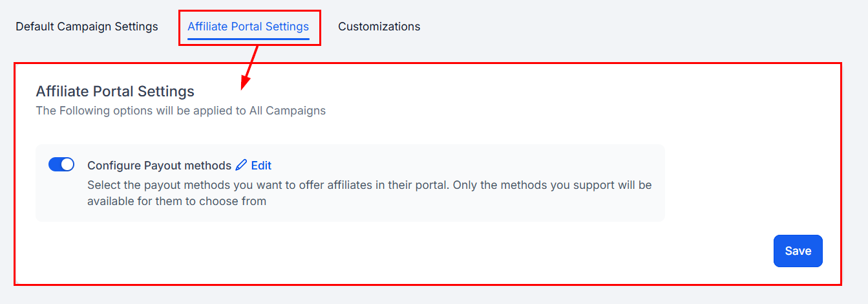This screenshot has height=304, width=868.
Task: Click the Affiliate Portal Settings panel heading
Action: pos(115,91)
